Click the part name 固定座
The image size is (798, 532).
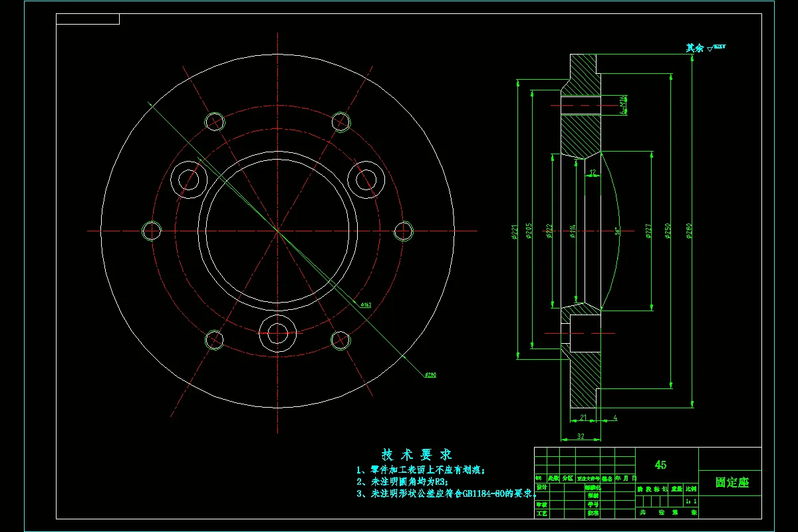(731, 483)
